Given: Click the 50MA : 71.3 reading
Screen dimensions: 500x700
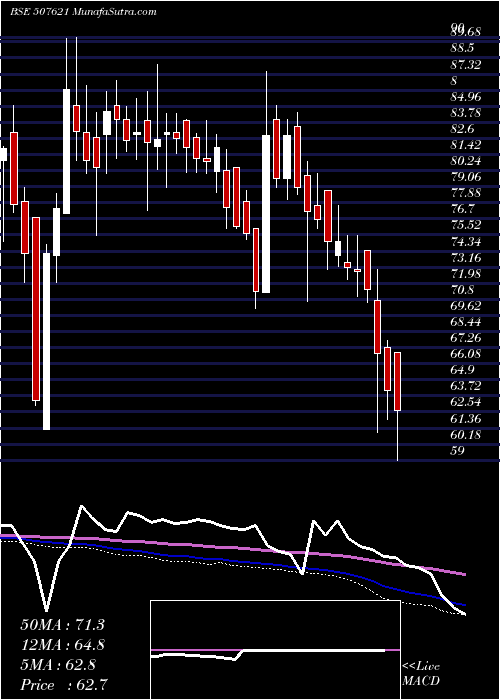Looking at the screenshot, I should [x=62, y=625].
